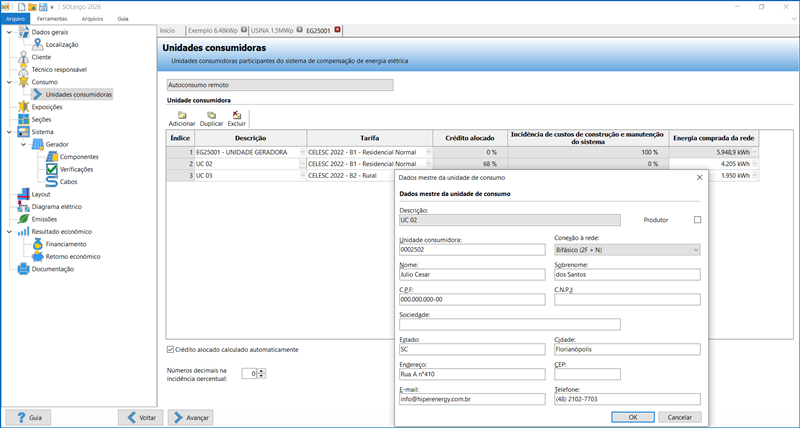Click the Duplicar unit icon

pyautogui.click(x=210, y=115)
